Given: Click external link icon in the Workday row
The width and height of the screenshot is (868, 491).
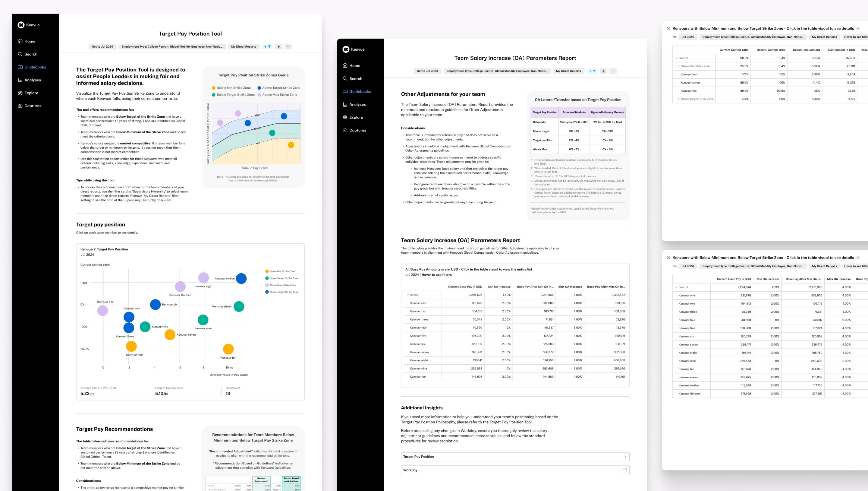Looking at the screenshot, I should [624, 470].
